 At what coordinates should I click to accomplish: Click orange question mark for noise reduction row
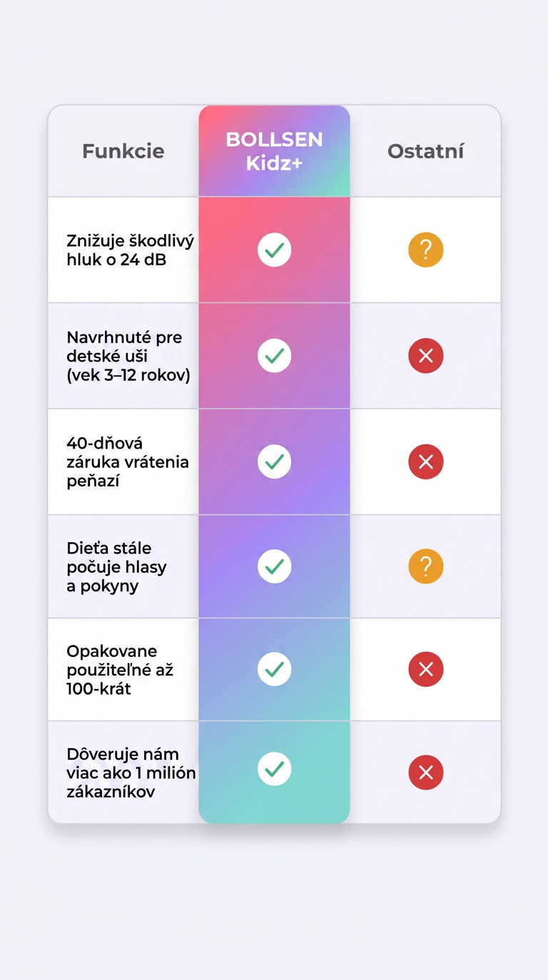[426, 250]
